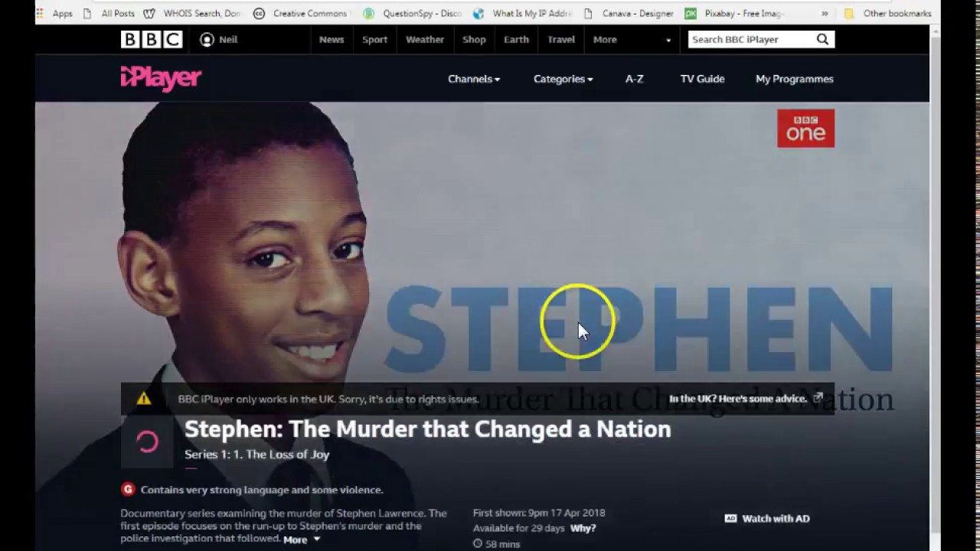Viewport: 980px width, 551px height.
Task: Expand the Categories dropdown
Action: tap(563, 79)
